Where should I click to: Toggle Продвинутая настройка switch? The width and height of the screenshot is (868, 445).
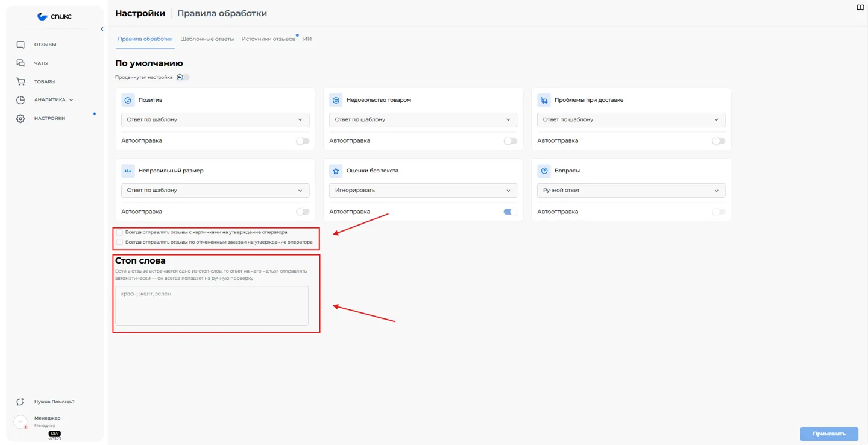[x=183, y=77]
